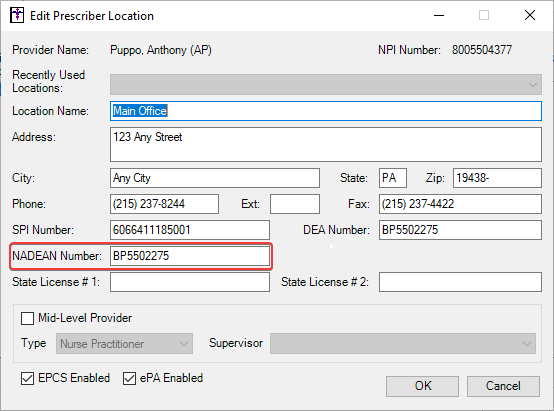Viewport: 554px width, 411px height.
Task: Uncheck the ePA Enabled checkbox
Action: (129, 378)
